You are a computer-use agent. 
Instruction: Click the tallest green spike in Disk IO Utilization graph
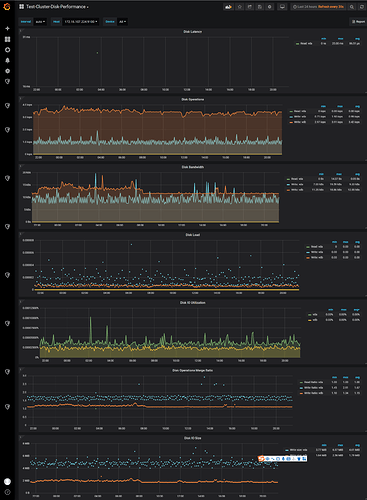[x=90, y=318]
